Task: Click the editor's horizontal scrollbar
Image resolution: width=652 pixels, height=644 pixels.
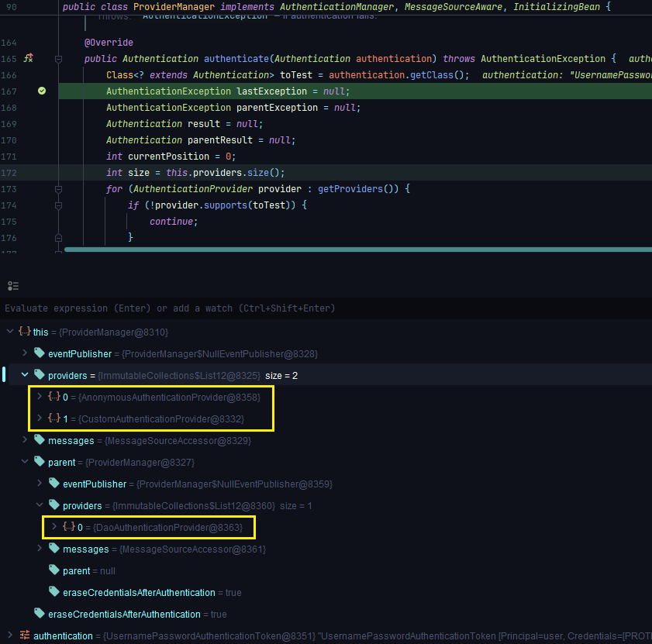Action: point(357,250)
